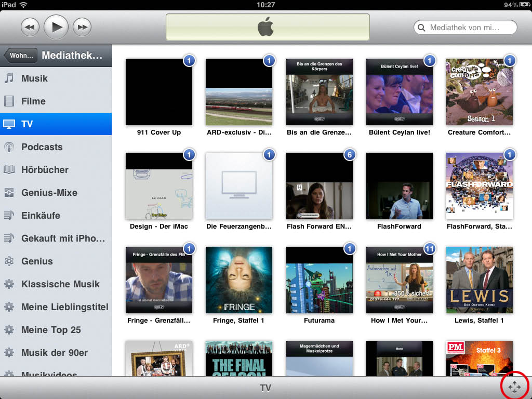Open Die Feuerzangenb... placeholder thumbnail
Viewport: 532px width, 399px height.
coord(239,186)
